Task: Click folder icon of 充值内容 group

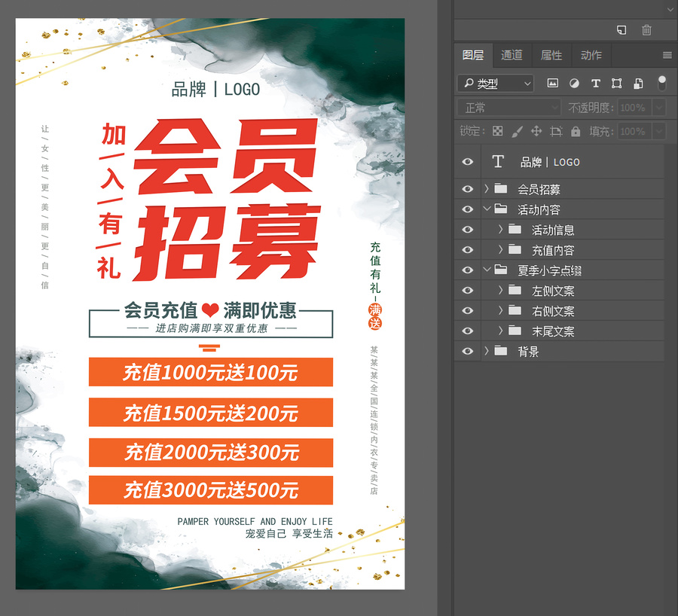Action: 515,249
